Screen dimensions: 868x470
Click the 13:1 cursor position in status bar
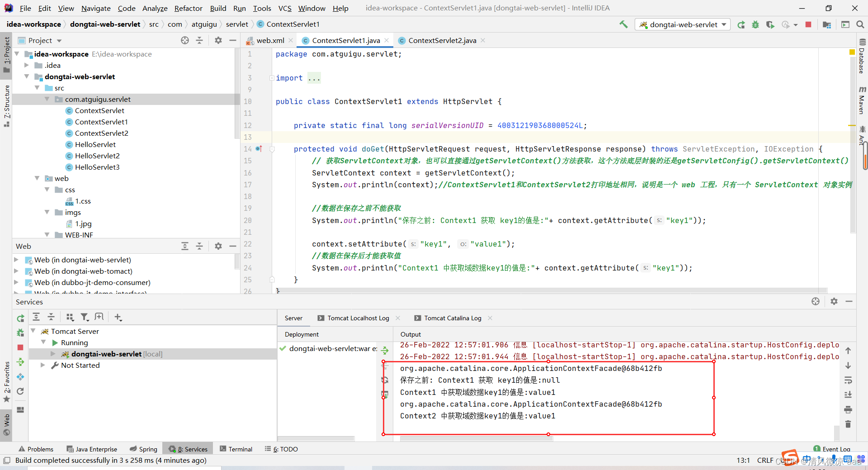tap(743, 460)
